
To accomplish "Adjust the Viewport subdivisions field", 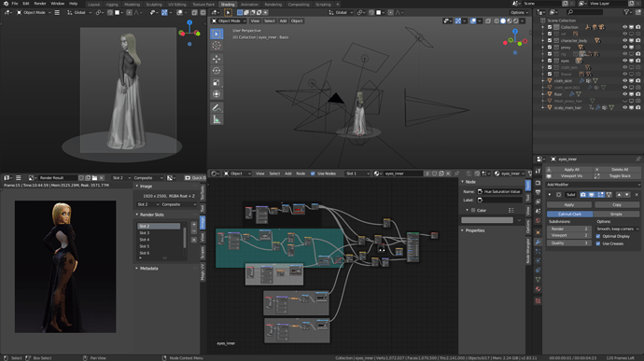I will point(568,236).
